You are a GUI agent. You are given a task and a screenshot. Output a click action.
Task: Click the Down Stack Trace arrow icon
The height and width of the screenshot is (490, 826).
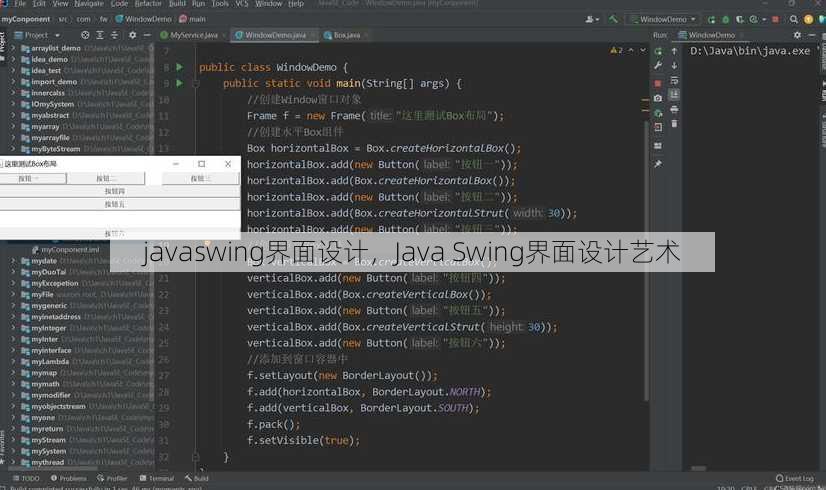pos(674,65)
